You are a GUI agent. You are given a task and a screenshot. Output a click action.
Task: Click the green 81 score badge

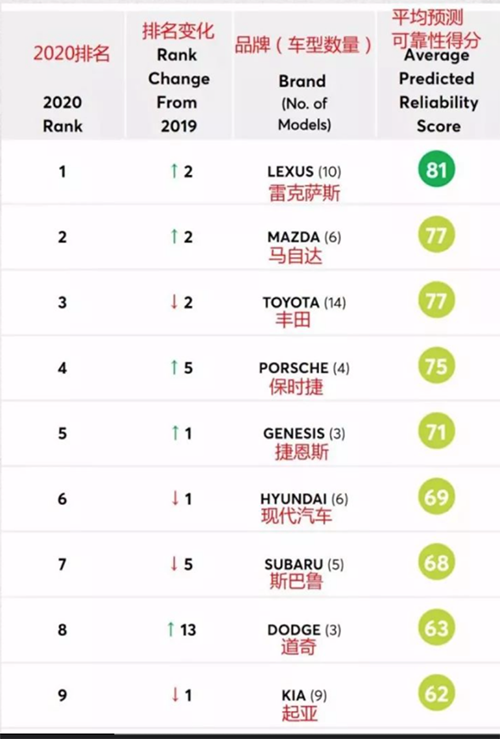tap(436, 169)
